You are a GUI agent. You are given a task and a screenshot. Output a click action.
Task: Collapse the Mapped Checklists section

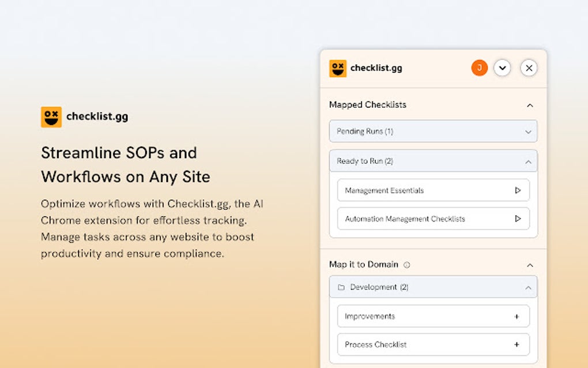530,106
